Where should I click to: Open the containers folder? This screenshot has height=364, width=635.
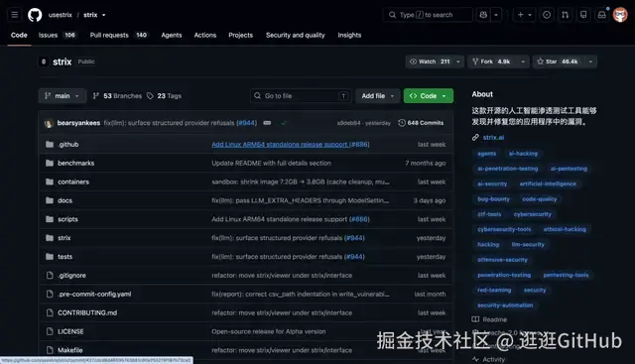click(73, 182)
